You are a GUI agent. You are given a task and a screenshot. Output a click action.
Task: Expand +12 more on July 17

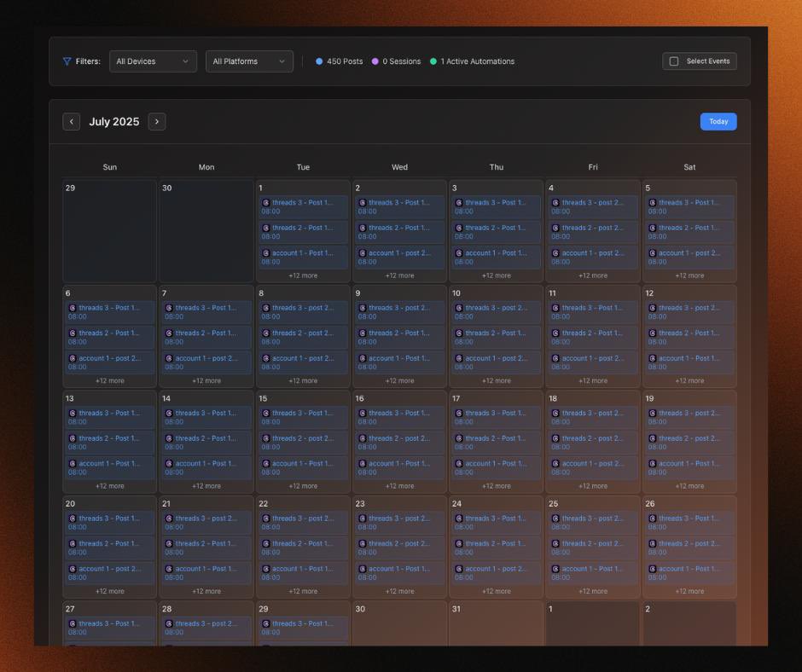(x=497, y=486)
